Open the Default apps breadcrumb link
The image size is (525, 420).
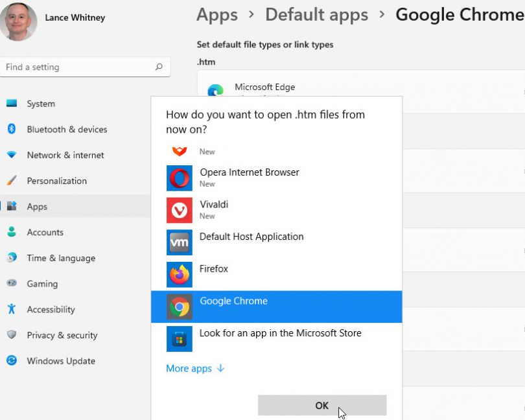click(x=316, y=14)
